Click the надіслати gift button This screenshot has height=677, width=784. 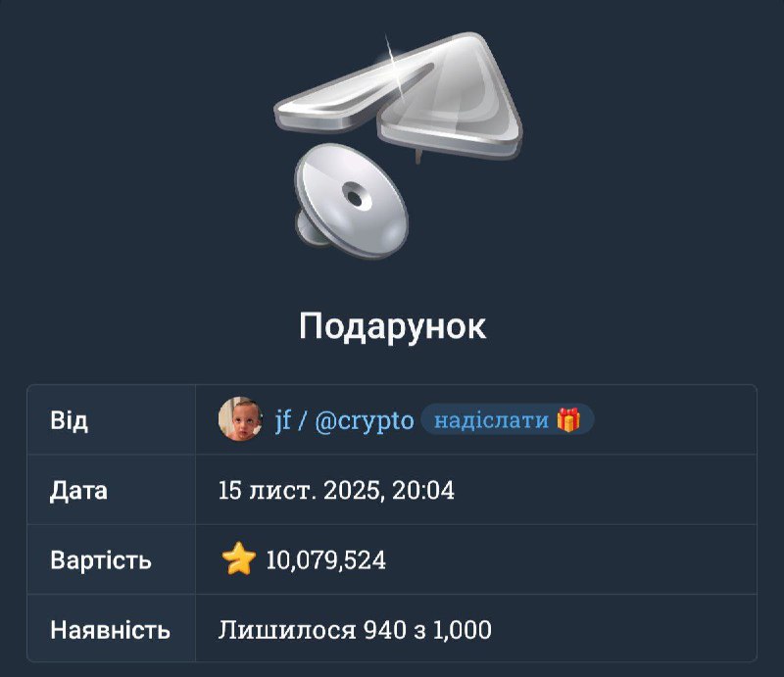tap(507, 419)
